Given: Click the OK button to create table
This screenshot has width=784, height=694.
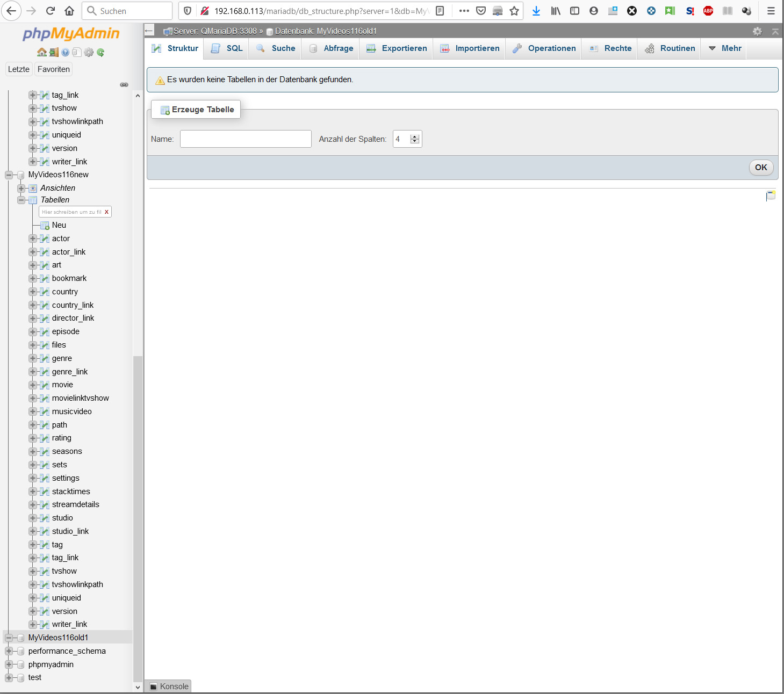Looking at the screenshot, I should point(761,168).
